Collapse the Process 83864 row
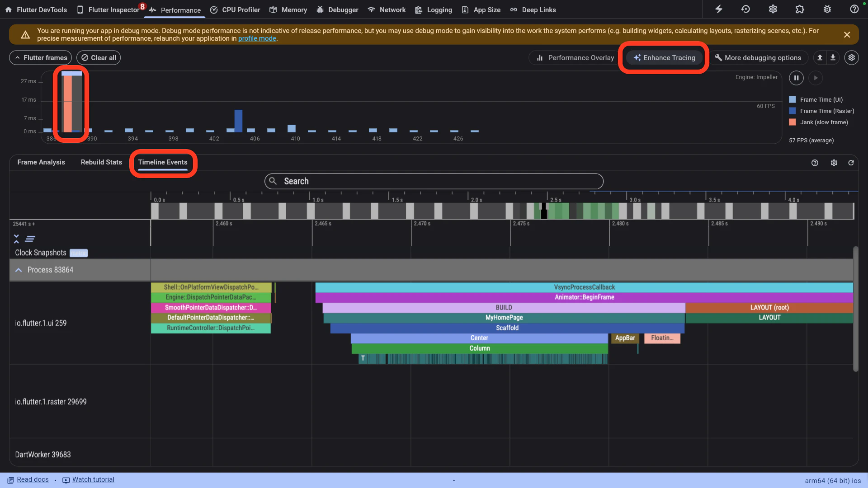The image size is (868, 488). [19, 270]
